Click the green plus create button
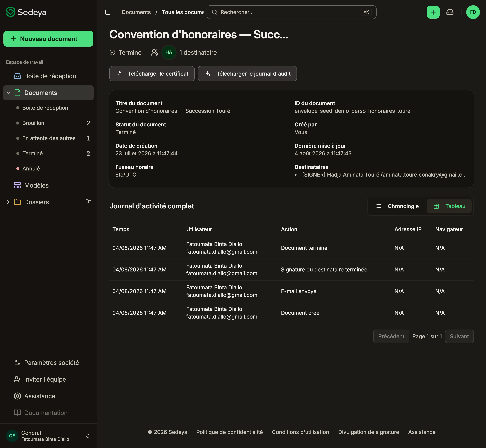Image resolution: width=486 pixels, height=448 pixels. 433,12
